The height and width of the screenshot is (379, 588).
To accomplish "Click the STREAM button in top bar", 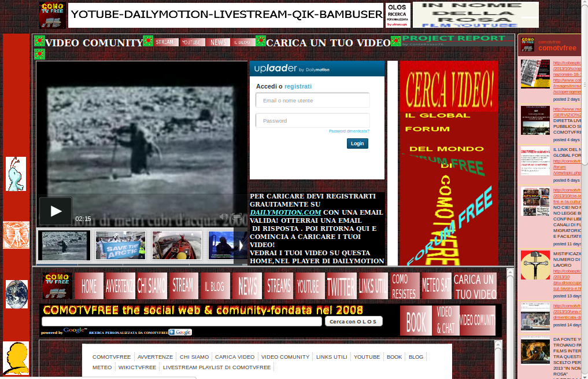I will coord(165,42).
